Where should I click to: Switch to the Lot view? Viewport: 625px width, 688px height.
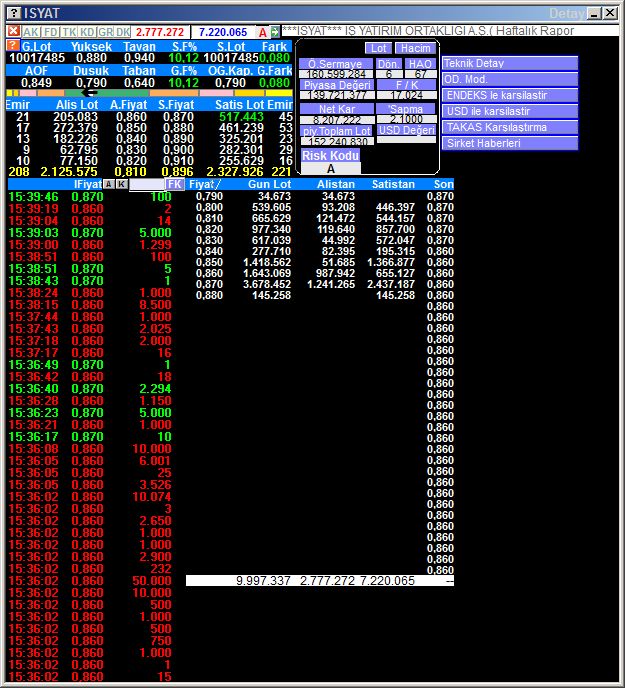click(377, 48)
